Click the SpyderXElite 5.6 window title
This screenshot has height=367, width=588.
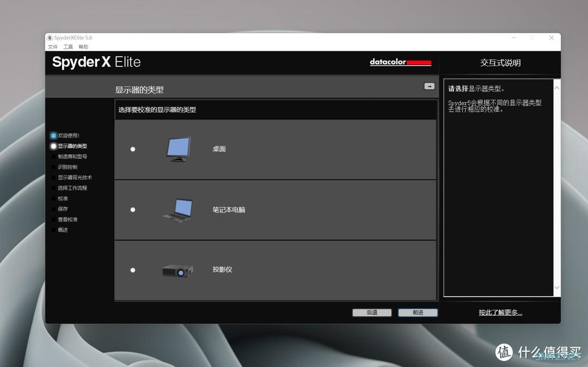coord(73,38)
